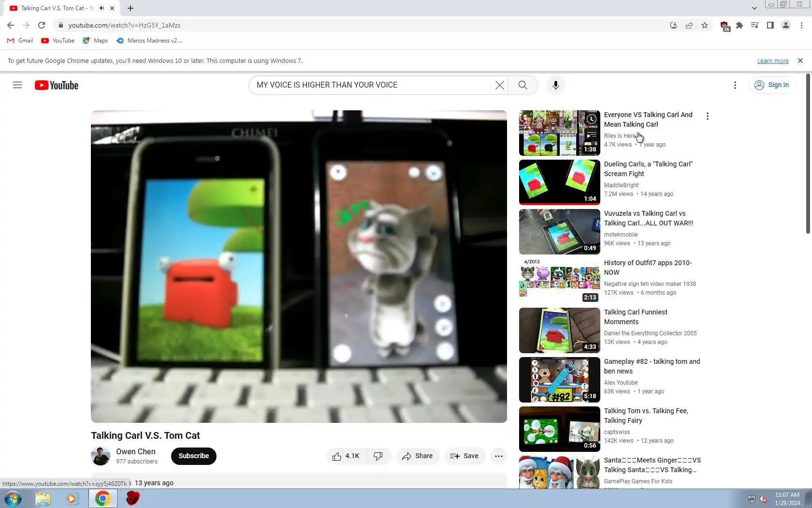This screenshot has height=508, width=812.
Task: Open media controls icon in toolbar
Action: [x=755, y=25]
